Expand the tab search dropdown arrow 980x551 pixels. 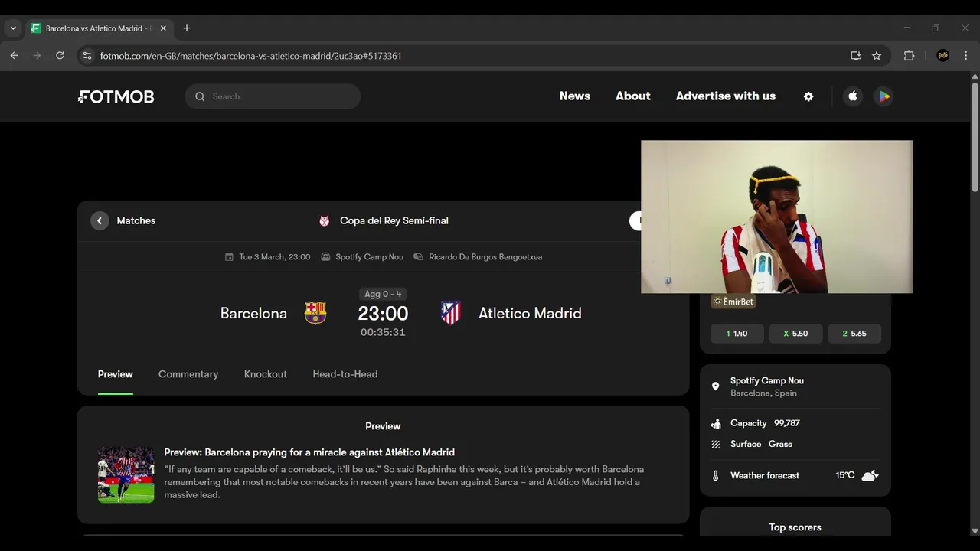pyautogui.click(x=13, y=28)
